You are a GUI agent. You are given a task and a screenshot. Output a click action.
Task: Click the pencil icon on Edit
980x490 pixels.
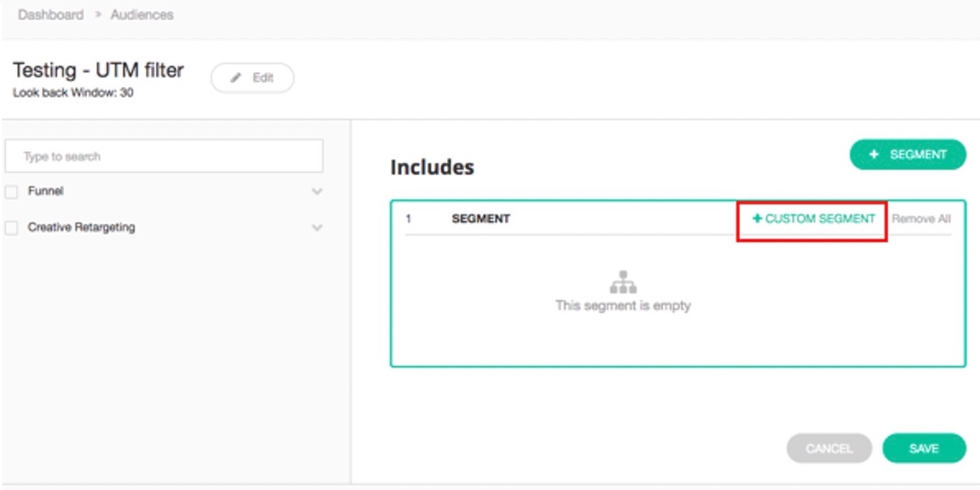[x=237, y=78]
